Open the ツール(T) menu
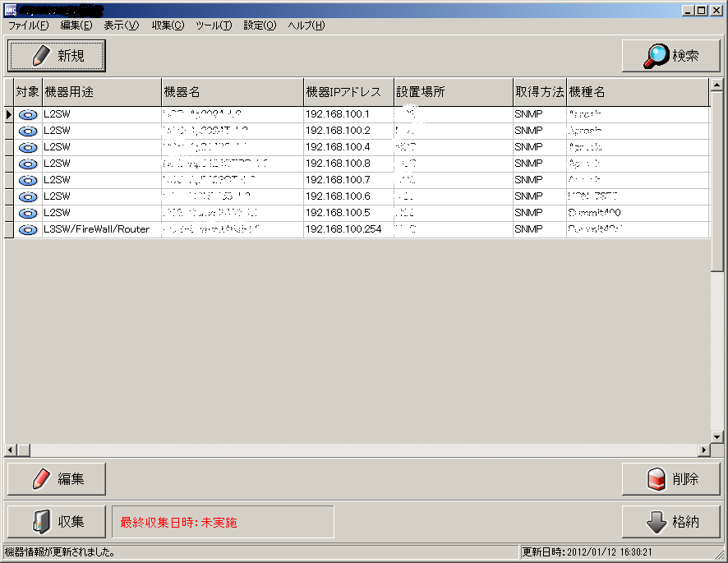The image size is (728, 563). click(x=214, y=25)
